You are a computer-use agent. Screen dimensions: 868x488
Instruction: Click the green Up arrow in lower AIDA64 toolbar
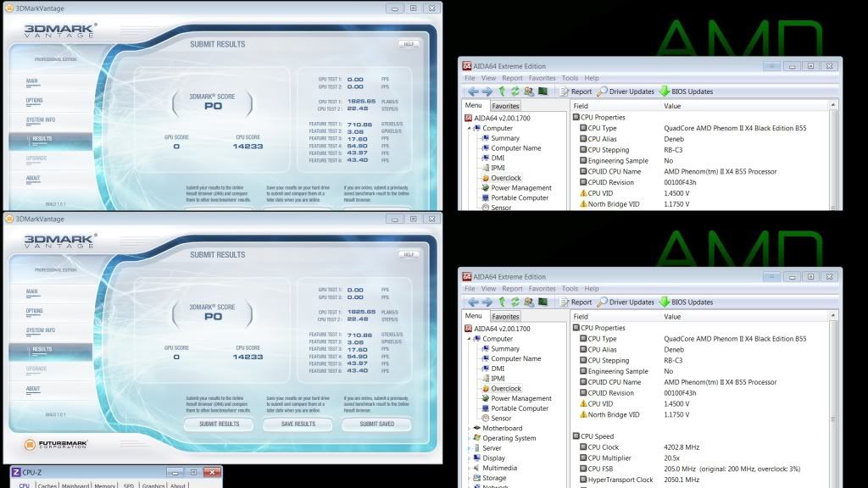502,302
